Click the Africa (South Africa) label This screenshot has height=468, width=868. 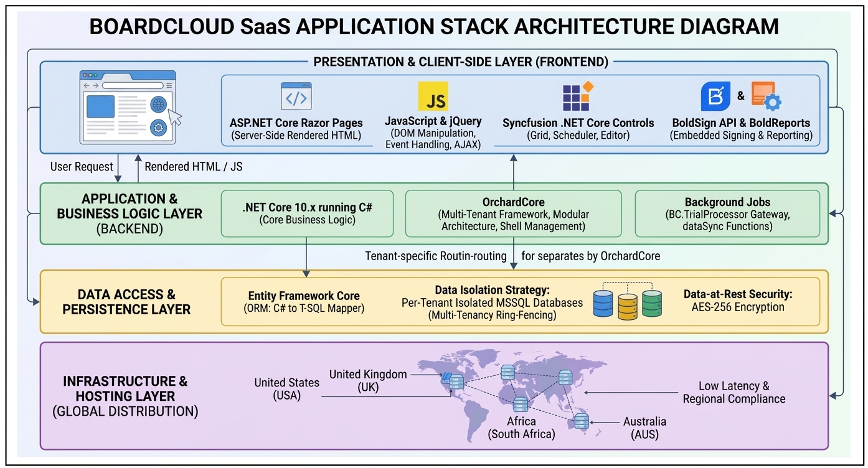point(521,427)
